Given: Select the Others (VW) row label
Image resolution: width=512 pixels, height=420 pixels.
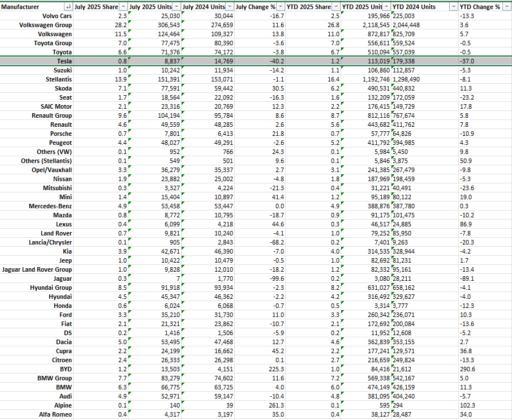Looking at the screenshot, I should [x=37, y=152].
